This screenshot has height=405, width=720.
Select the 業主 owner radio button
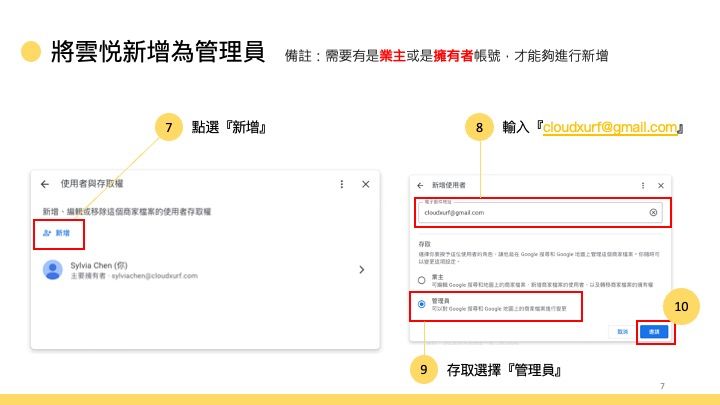(421, 279)
